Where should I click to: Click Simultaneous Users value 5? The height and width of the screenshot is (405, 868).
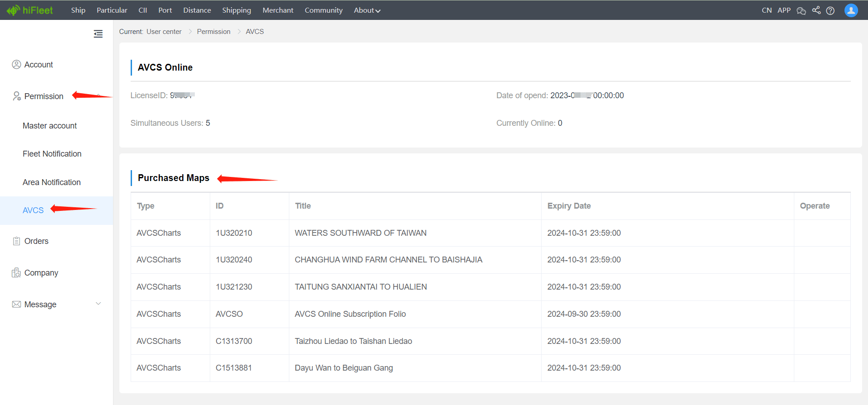point(208,123)
